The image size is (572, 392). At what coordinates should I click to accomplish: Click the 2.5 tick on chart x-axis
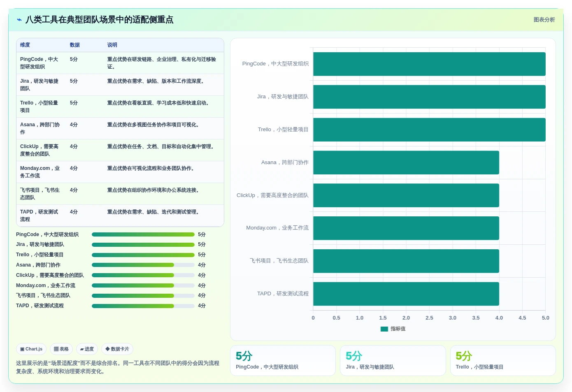click(429, 318)
